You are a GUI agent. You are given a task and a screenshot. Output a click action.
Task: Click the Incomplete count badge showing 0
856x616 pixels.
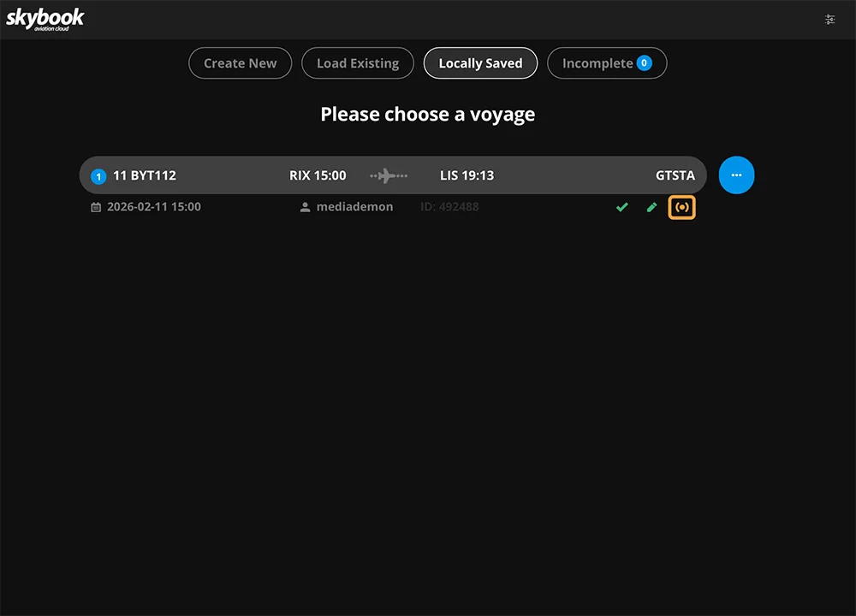[x=644, y=62]
